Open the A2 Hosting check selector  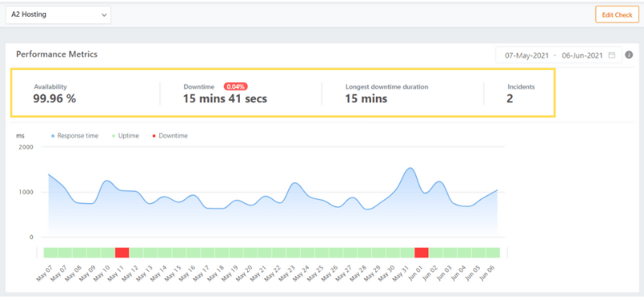(58, 14)
